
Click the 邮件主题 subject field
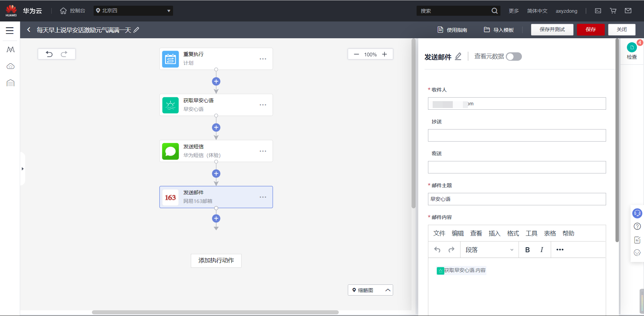click(x=517, y=199)
